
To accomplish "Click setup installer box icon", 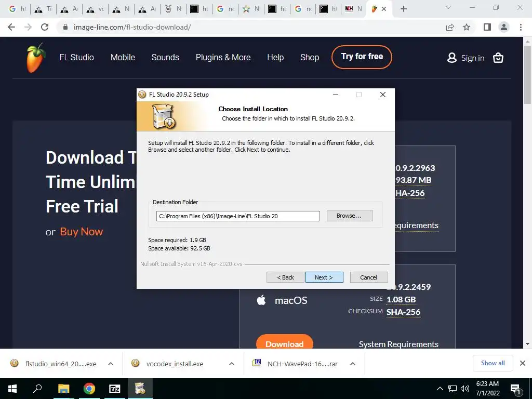I will tap(164, 116).
